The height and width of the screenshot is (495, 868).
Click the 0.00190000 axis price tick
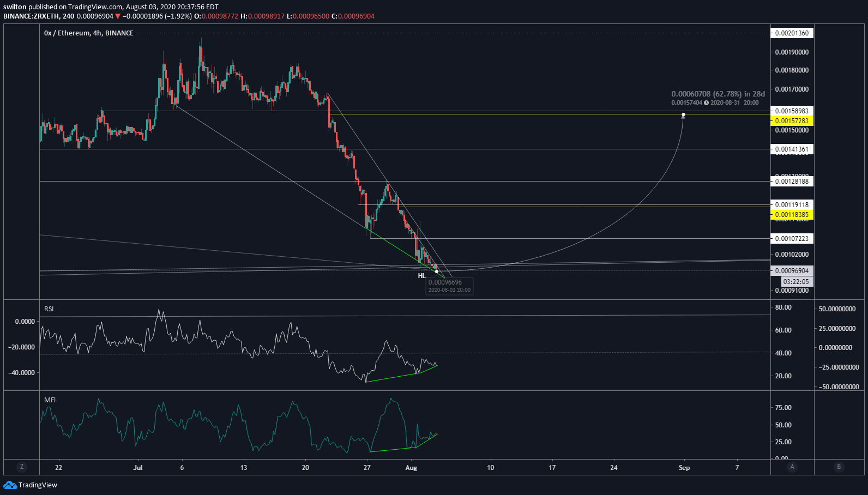(792, 52)
